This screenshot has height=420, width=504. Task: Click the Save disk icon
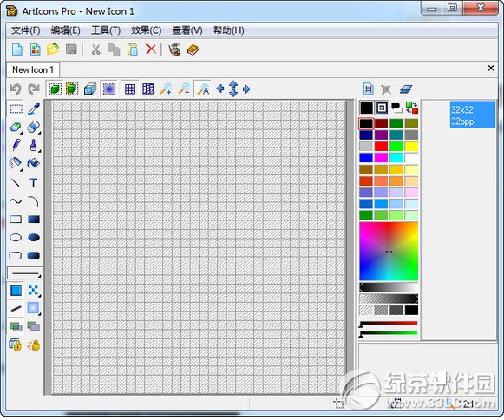point(71,49)
